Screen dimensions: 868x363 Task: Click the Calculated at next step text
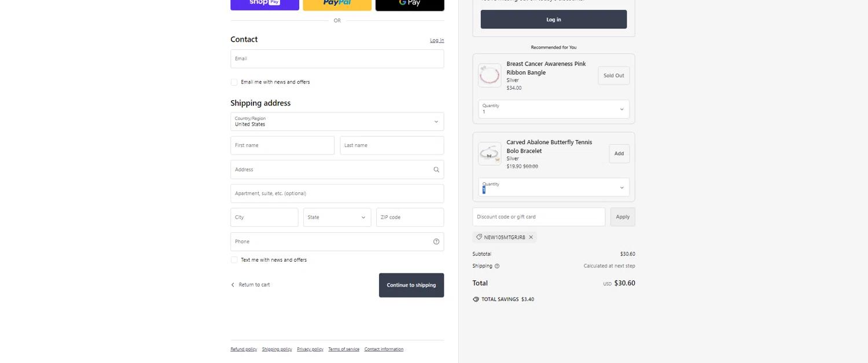click(609, 266)
